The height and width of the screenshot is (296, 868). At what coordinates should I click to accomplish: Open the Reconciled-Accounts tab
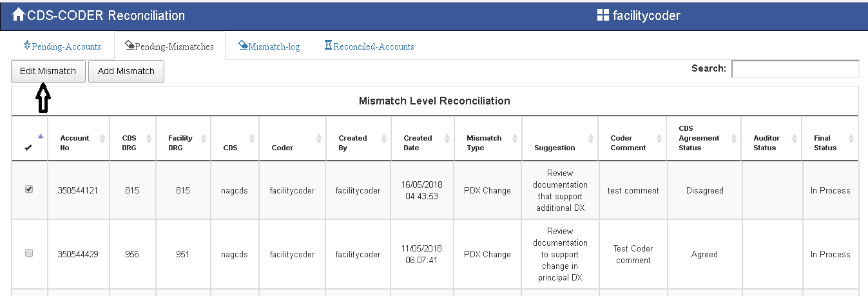tap(374, 46)
